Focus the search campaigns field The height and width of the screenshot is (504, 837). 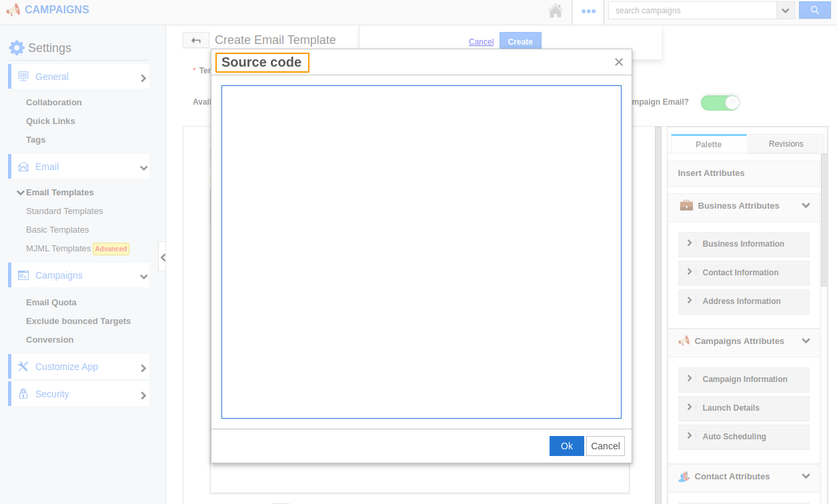692,11
